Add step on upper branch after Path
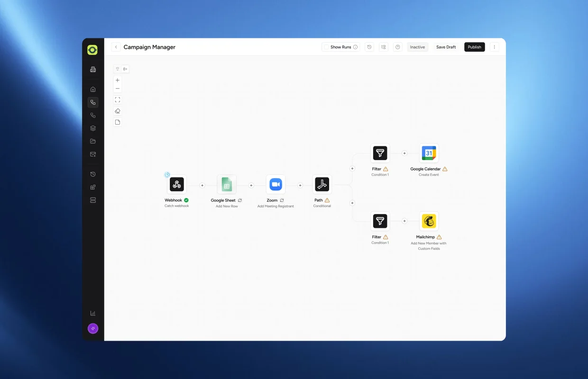This screenshot has height=379, width=588. (352, 168)
